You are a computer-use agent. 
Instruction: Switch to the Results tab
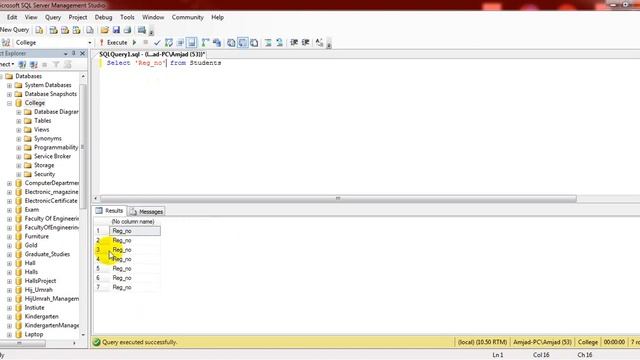(x=109, y=211)
